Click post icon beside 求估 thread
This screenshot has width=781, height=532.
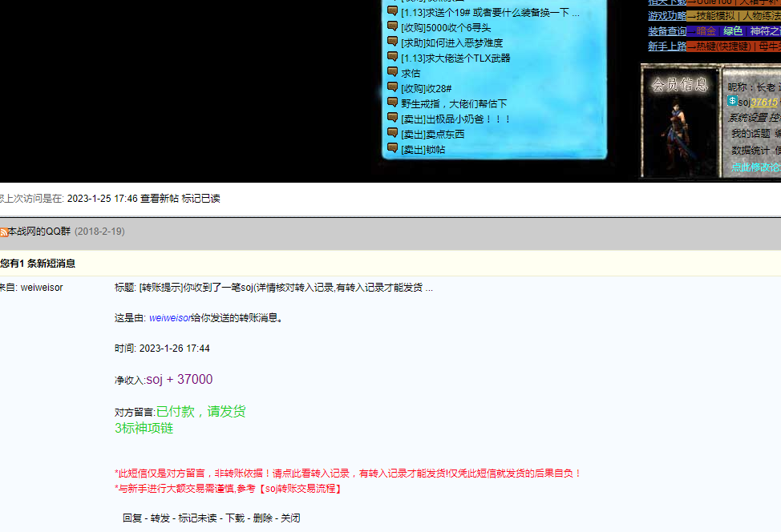click(x=392, y=73)
